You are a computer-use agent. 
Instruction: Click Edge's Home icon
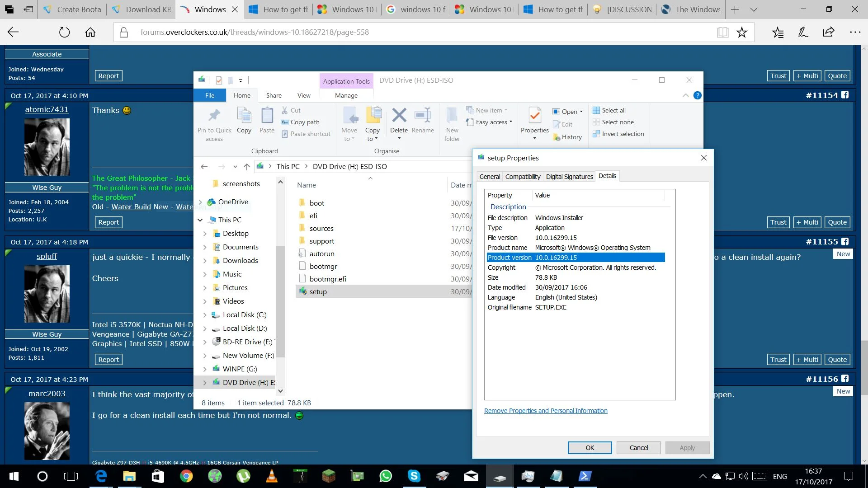click(90, 32)
